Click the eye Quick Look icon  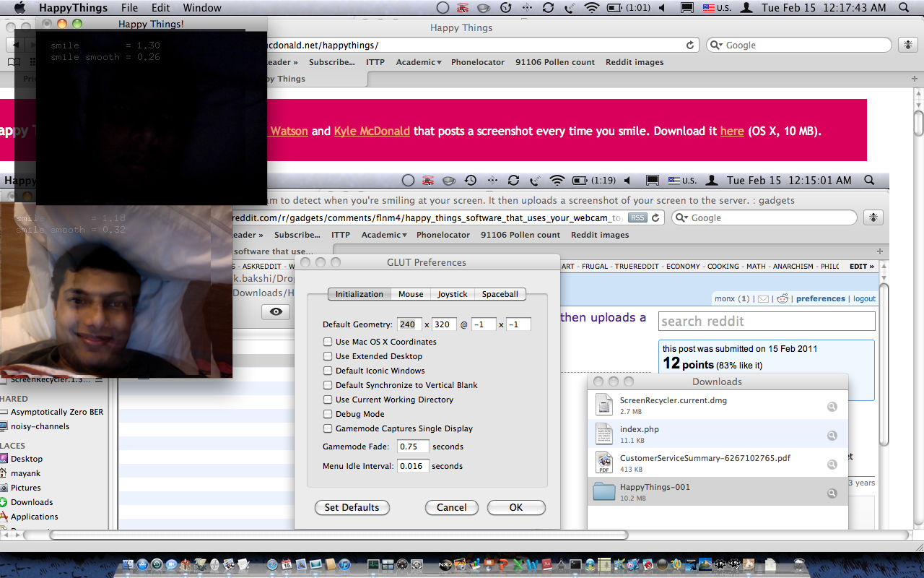275,312
